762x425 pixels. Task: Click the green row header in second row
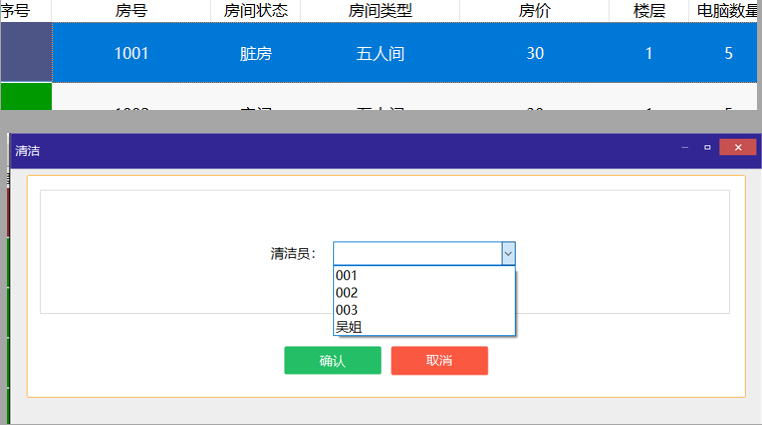pos(26,97)
